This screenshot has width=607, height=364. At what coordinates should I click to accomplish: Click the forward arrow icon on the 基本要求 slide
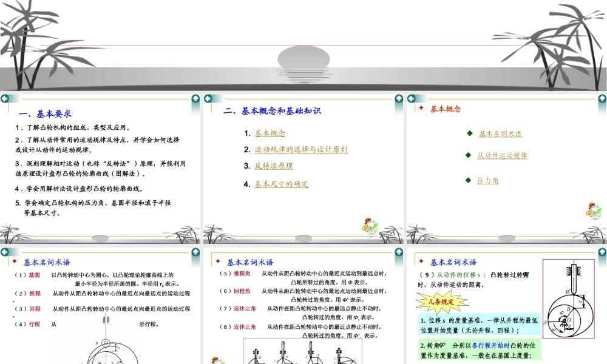[194, 97]
